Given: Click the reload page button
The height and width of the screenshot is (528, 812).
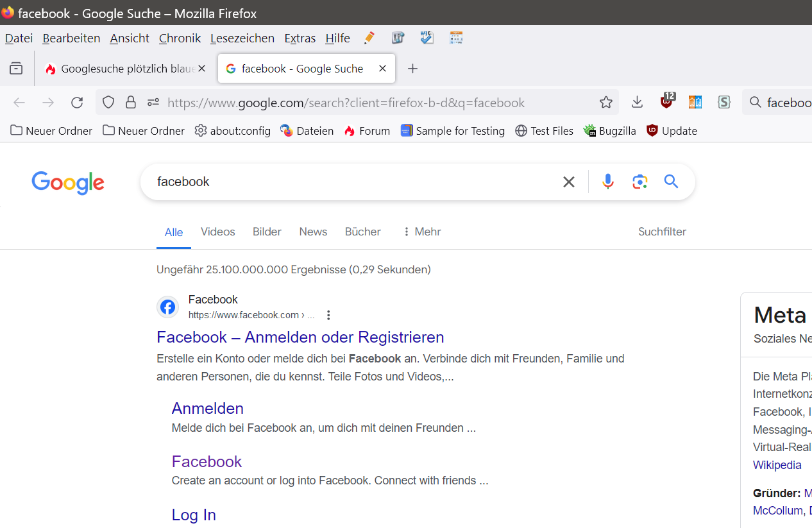Looking at the screenshot, I should tap(77, 103).
